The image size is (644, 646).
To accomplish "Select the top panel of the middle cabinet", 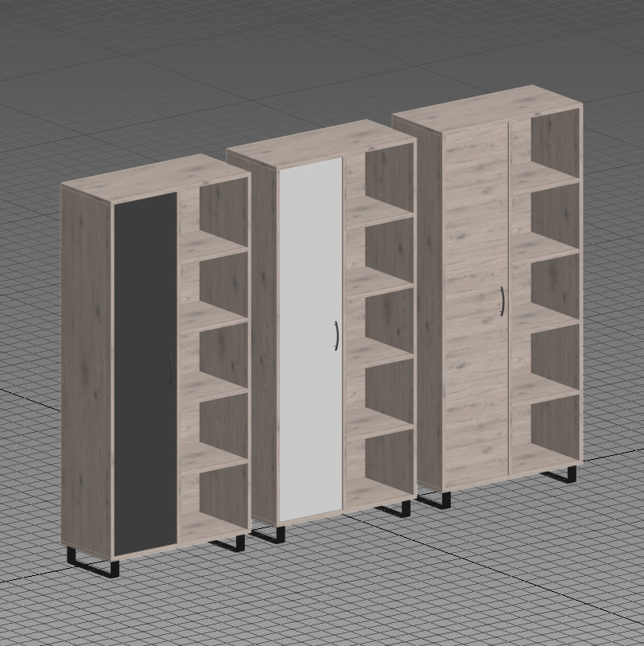I will pyautogui.click(x=321, y=144).
